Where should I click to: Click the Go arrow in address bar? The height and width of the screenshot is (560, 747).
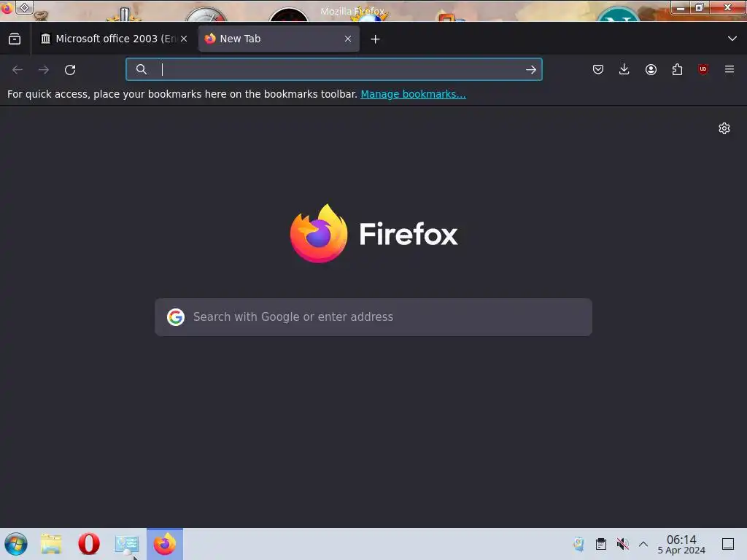click(531, 69)
